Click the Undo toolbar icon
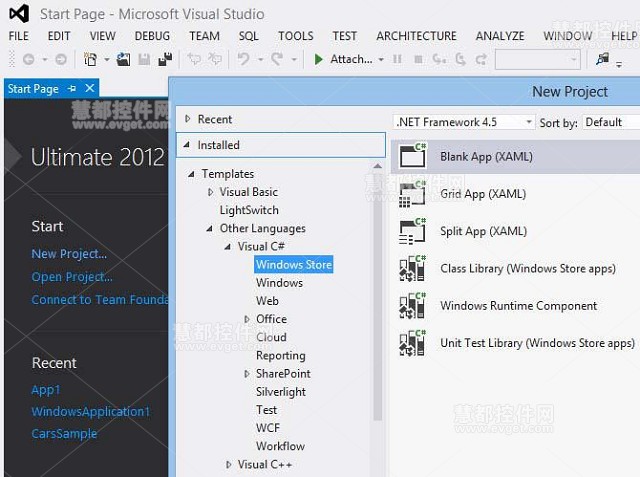640x477 pixels. click(x=243, y=60)
